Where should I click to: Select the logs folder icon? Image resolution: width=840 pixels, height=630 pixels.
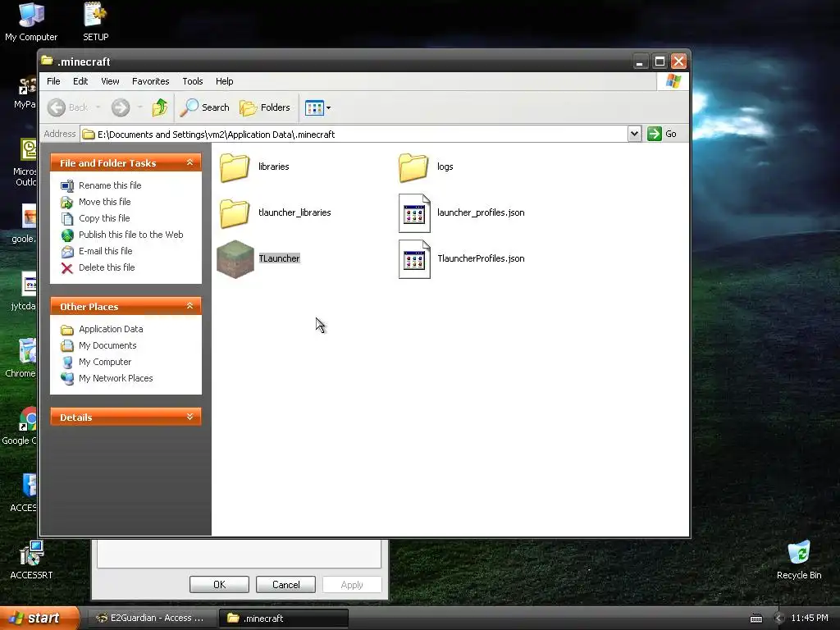pos(413,167)
